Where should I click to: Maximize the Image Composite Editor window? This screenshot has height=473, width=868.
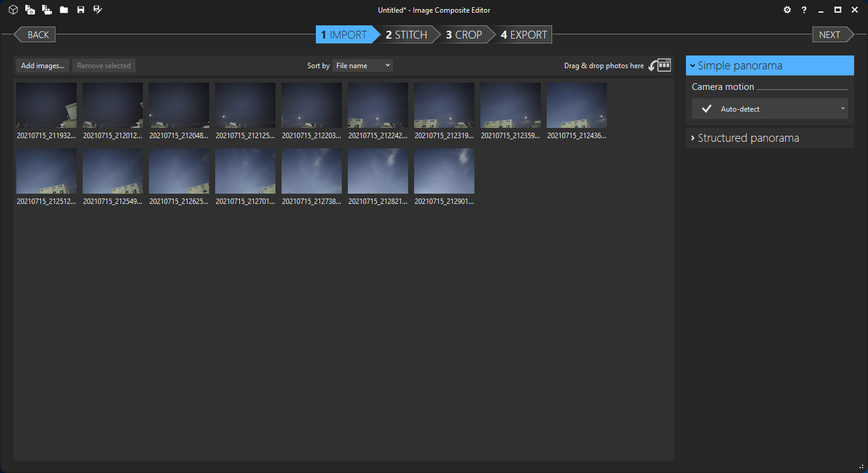point(838,10)
